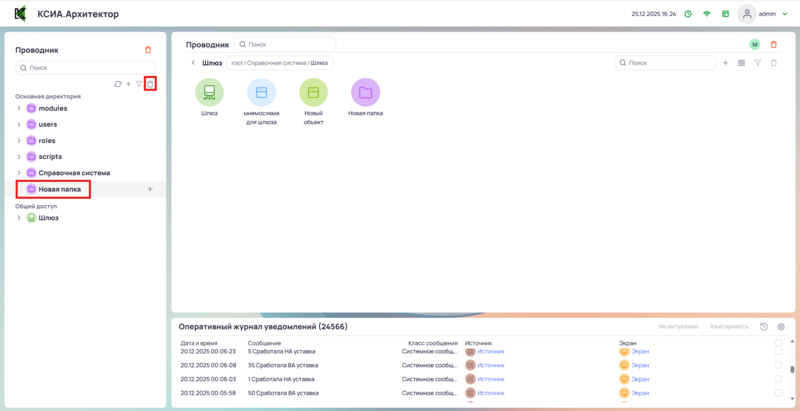Click the refresh icon in left Проводник panel
The width and height of the screenshot is (800, 411).
point(117,84)
